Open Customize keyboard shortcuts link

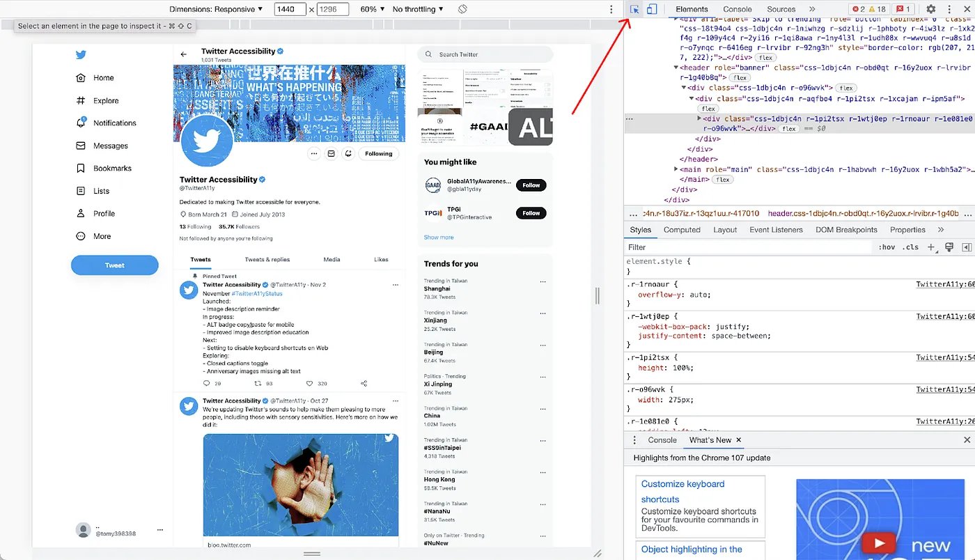click(683, 492)
